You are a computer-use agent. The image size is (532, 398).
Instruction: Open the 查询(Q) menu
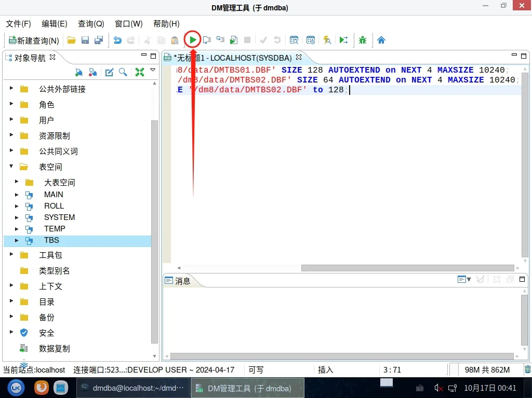tap(91, 24)
